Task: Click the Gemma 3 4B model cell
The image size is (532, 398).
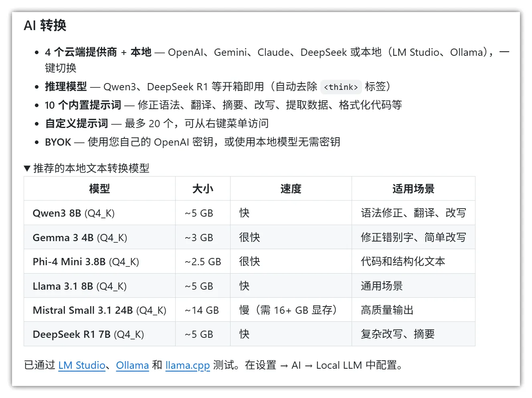Action: pyautogui.click(x=80, y=238)
